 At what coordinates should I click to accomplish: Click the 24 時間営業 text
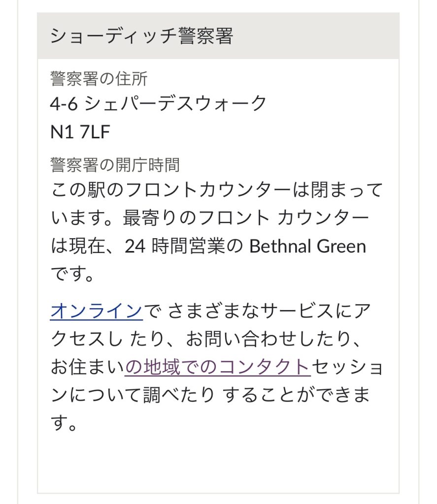click(174, 246)
